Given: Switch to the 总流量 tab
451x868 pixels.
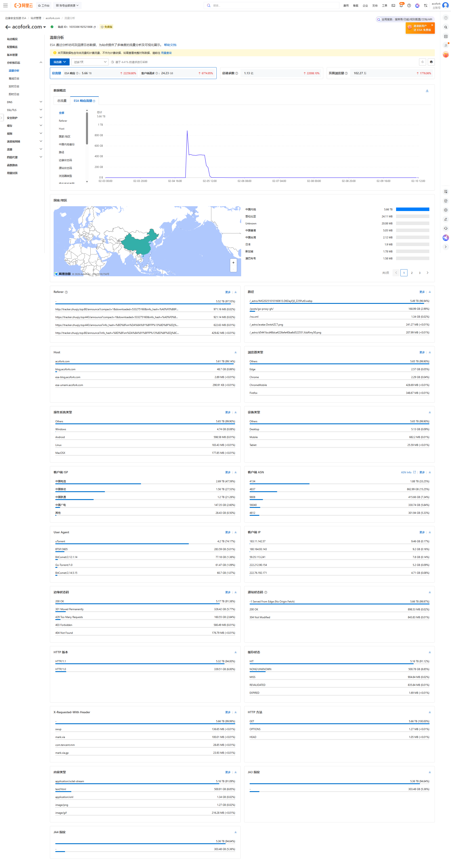Looking at the screenshot, I should pos(62,101).
